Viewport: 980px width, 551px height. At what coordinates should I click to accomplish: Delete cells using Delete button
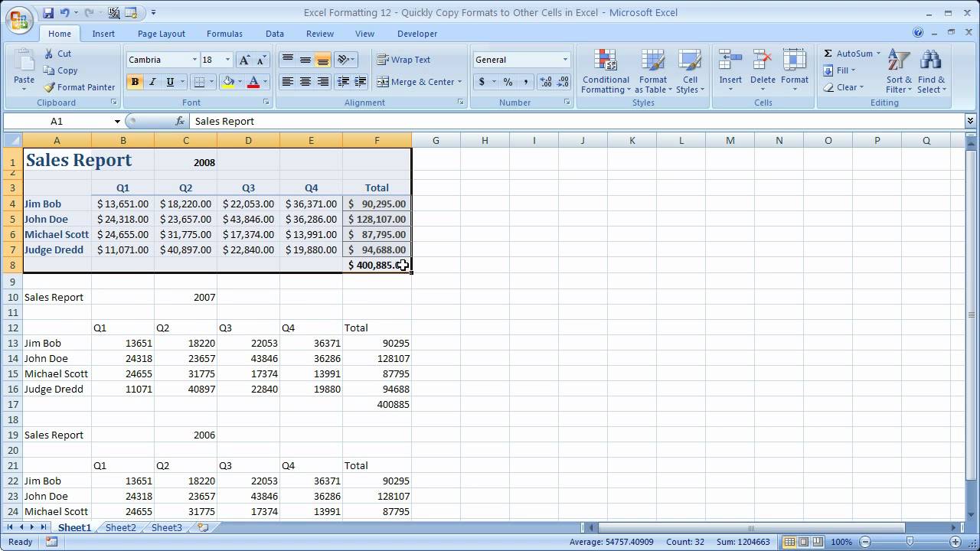click(x=763, y=70)
